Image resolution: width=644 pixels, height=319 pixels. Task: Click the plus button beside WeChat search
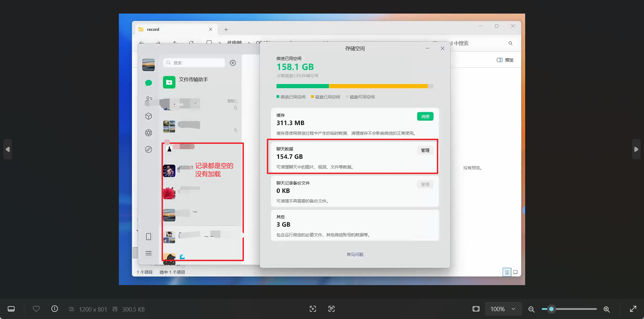[233, 63]
